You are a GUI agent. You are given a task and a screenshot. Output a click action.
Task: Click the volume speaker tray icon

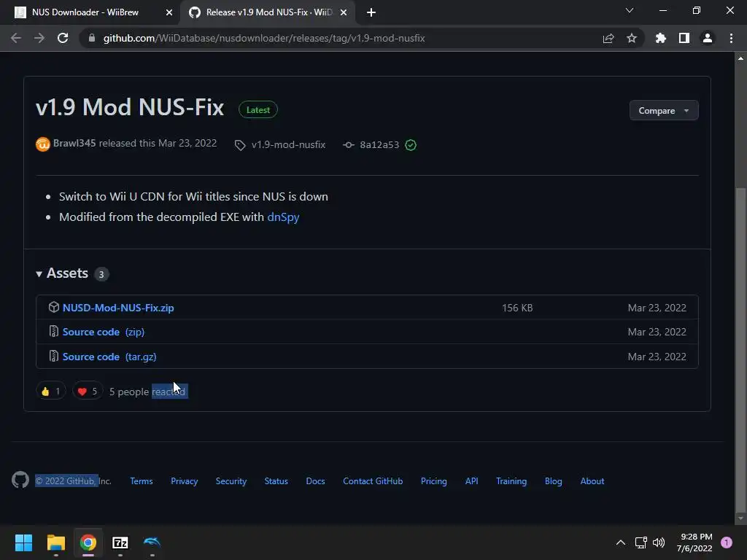[x=659, y=542]
